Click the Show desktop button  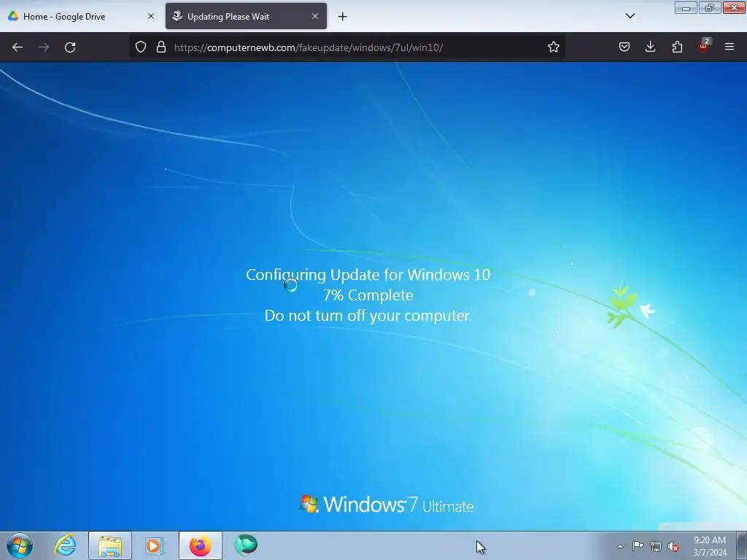coord(742,545)
